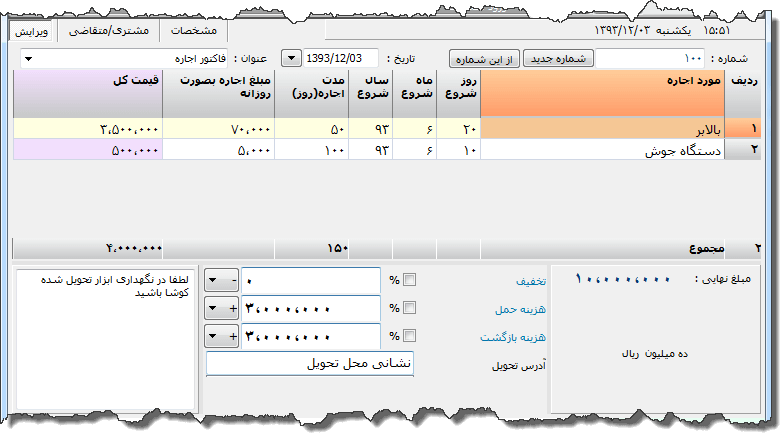Viewport: 780px width, 433px height.
Task: Open the مشتری/متقاضی tab
Action: [108, 31]
